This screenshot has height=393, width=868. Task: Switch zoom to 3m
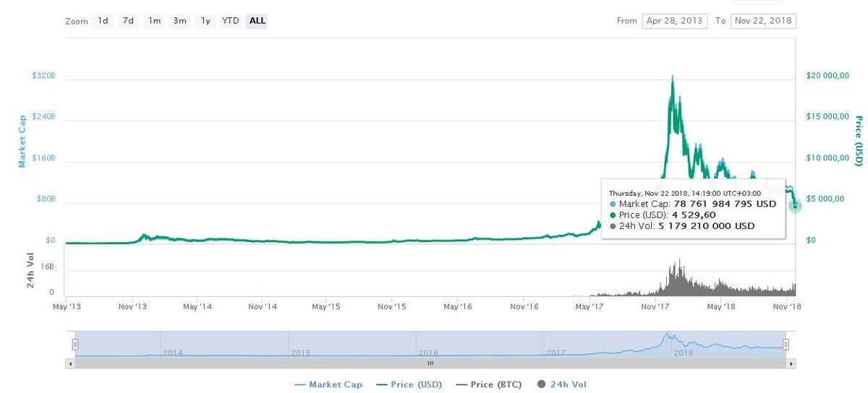179,21
